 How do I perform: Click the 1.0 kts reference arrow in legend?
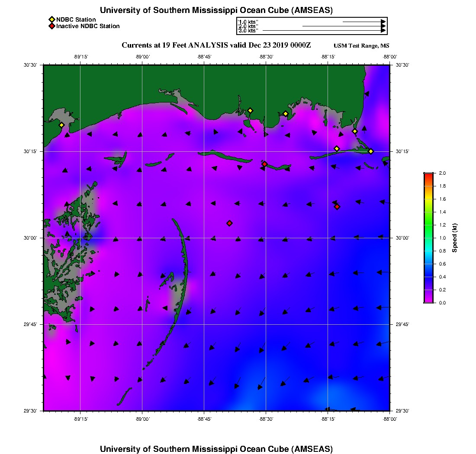coord(363,21)
